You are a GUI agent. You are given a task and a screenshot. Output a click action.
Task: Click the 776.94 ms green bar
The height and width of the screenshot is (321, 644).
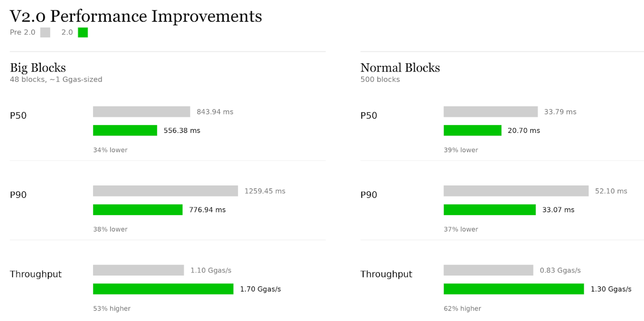click(138, 209)
